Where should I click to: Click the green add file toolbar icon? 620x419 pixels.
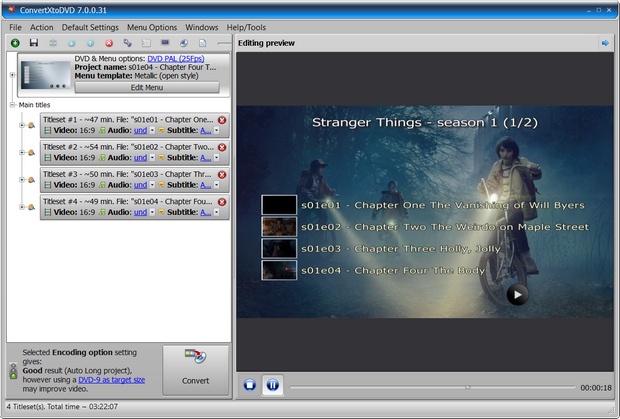pos(15,43)
